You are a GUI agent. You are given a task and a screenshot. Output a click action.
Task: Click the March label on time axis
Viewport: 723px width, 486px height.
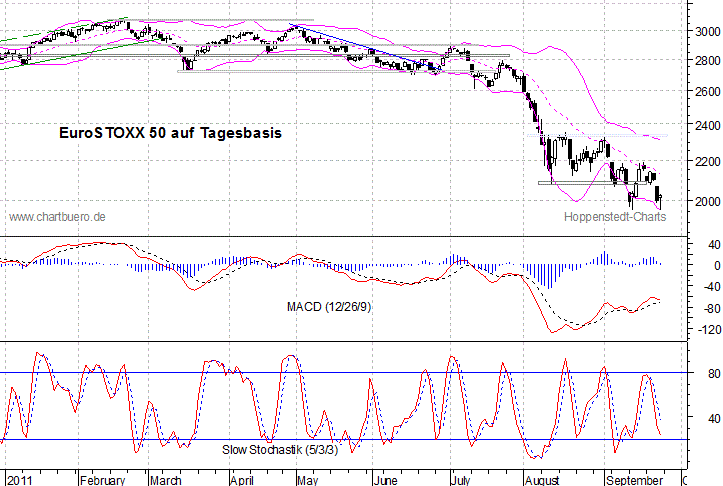click(x=166, y=480)
